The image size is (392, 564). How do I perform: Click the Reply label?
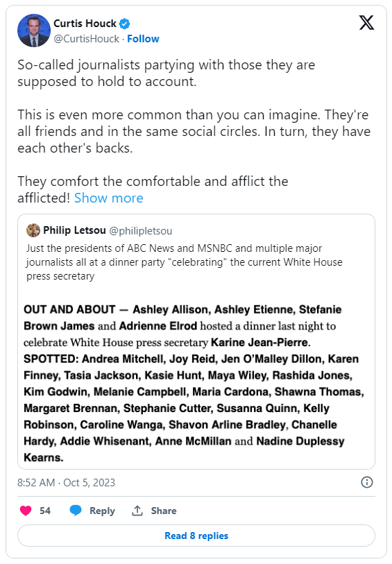coord(102,511)
